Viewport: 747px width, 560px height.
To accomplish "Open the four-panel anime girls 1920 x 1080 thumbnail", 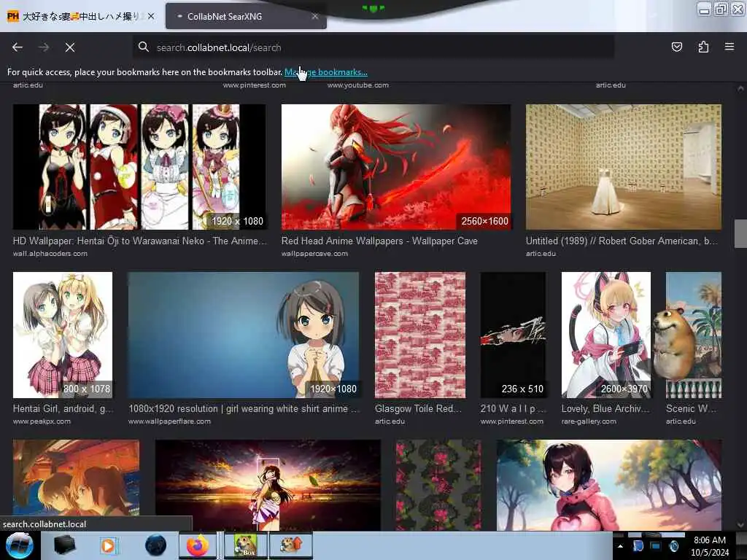I will (139, 167).
